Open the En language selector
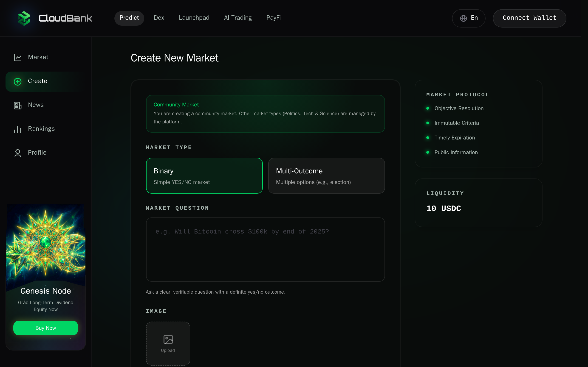The height and width of the screenshot is (367, 588). [469, 18]
